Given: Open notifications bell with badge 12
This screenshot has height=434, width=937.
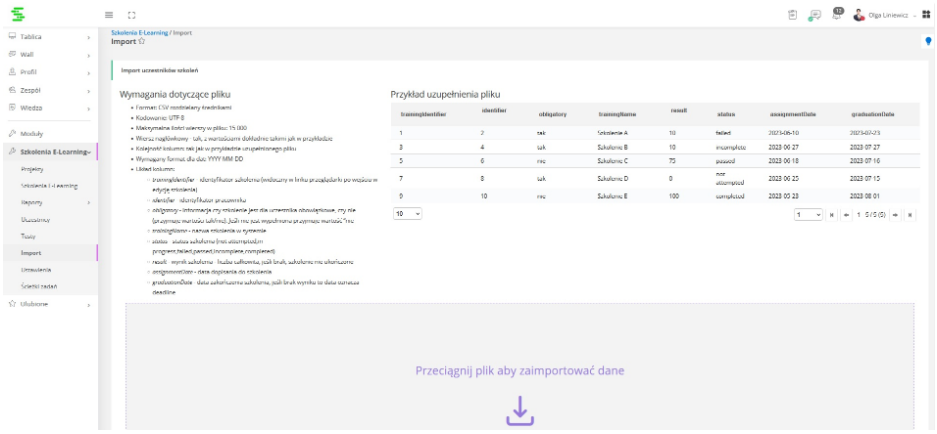Looking at the screenshot, I should (837, 15).
